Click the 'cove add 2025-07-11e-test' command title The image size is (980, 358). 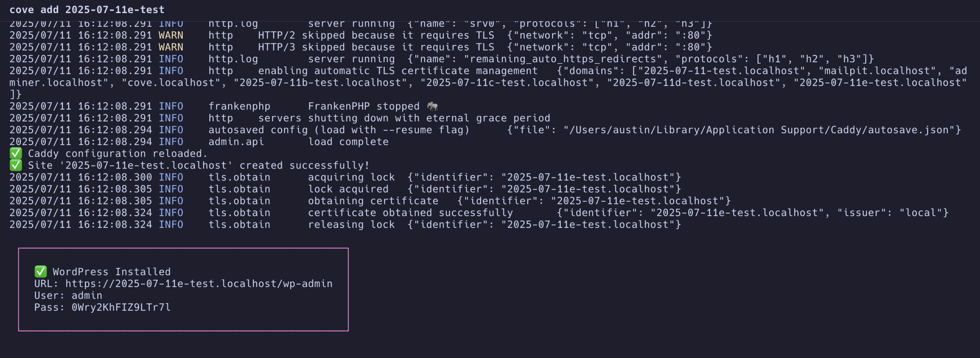pos(87,10)
